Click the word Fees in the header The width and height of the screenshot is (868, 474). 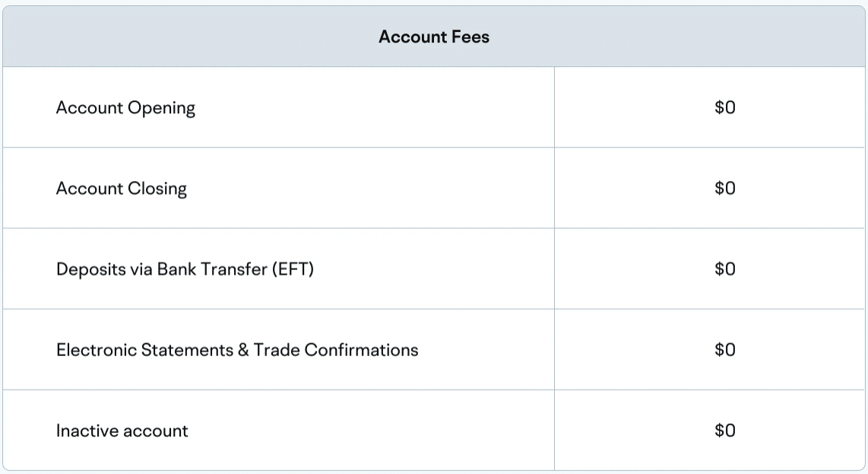(x=471, y=37)
